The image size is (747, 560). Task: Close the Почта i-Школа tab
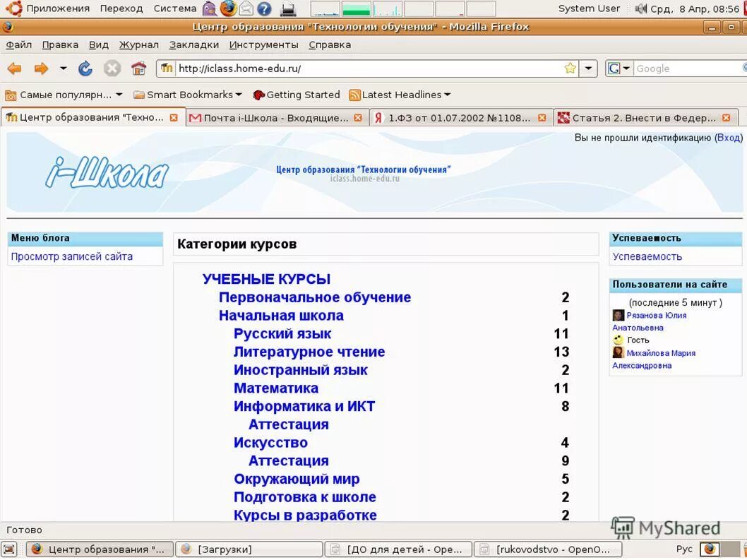pos(358,118)
